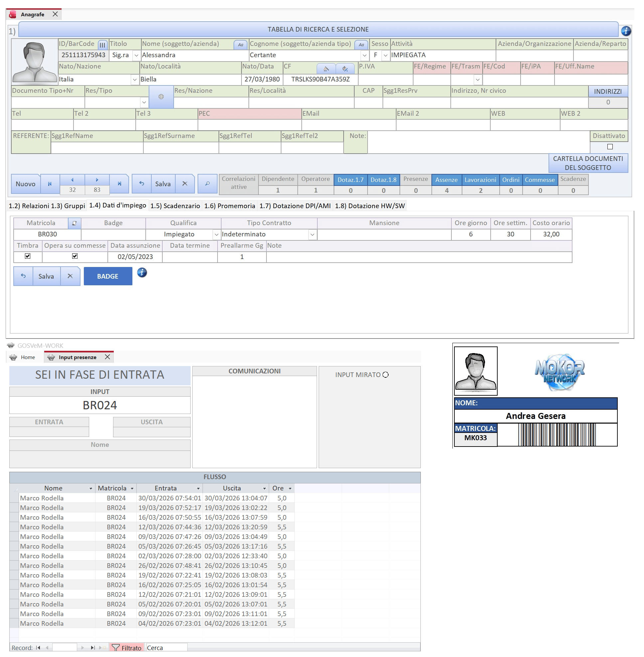The image size is (644, 657).
Task: Click the info icon next to BADGE
Action: click(142, 272)
